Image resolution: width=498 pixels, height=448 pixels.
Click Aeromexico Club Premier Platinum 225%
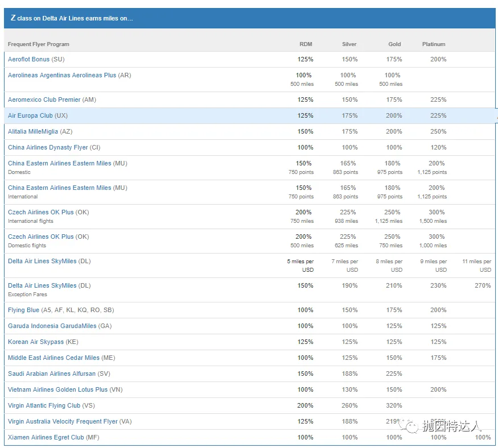[438, 99]
